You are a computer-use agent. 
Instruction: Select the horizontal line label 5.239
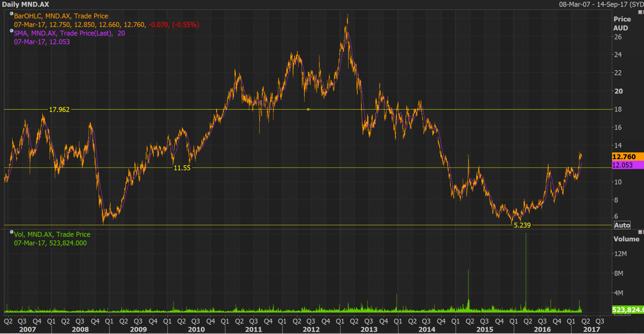click(522, 225)
